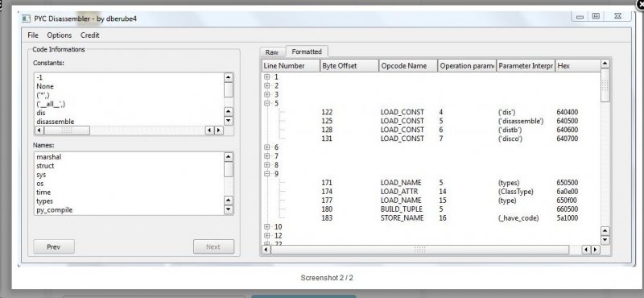Click the PYC Disassembler title bar icon
Viewport: 644px width, 298px height.
pyautogui.click(x=26, y=19)
